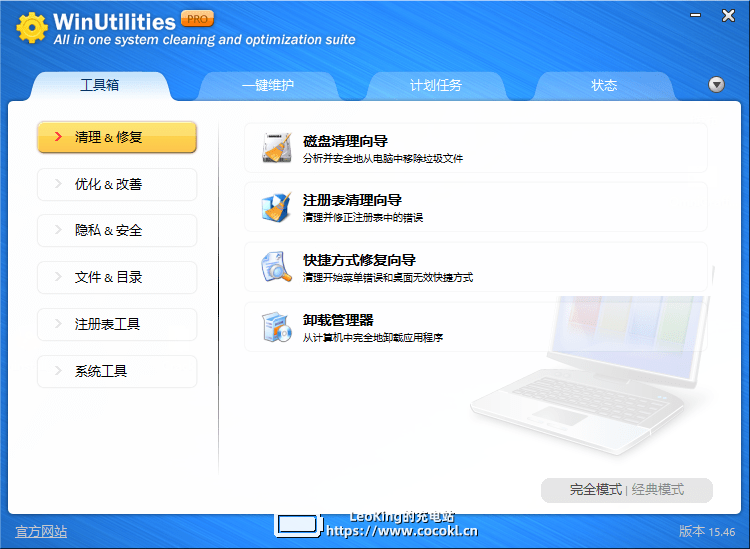This screenshot has width=750, height=549.
Task: Click the description 从计算机中完全地卸载应用程序
Action: pyautogui.click(x=373, y=338)
